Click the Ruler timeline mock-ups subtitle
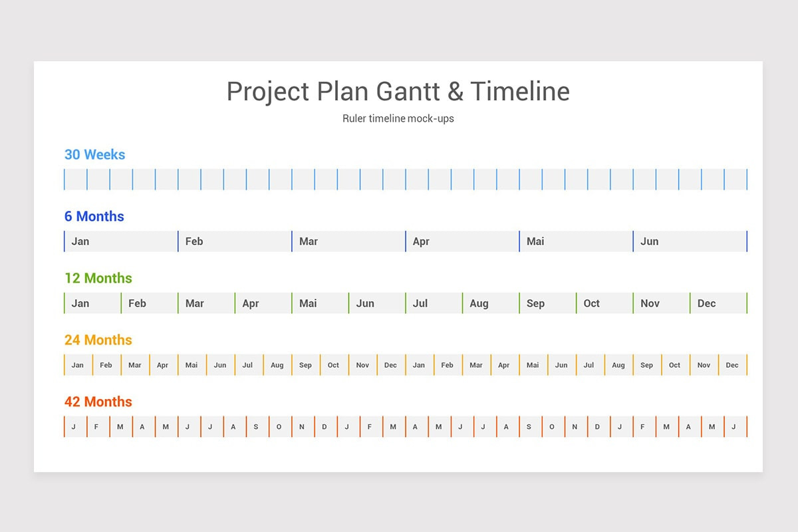798x532 pixels. click(x=398, y=118)
